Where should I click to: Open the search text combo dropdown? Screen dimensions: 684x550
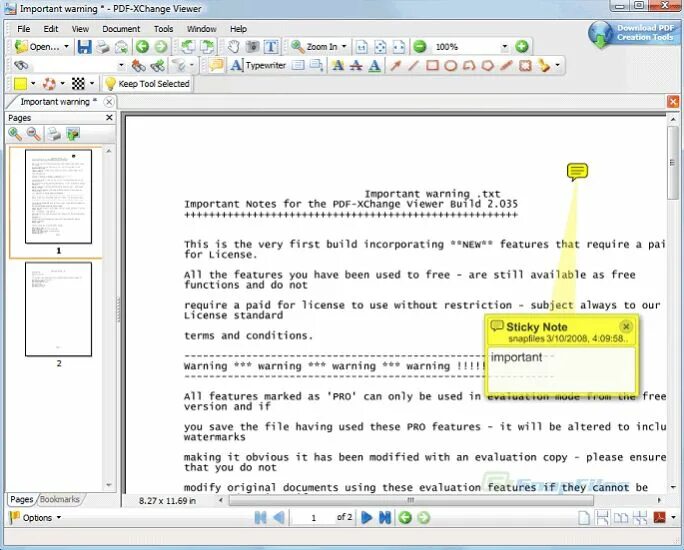point(121,65)
